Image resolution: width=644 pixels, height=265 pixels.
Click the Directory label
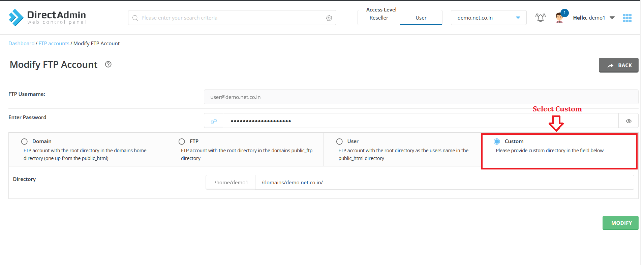(x=24, y=179)
